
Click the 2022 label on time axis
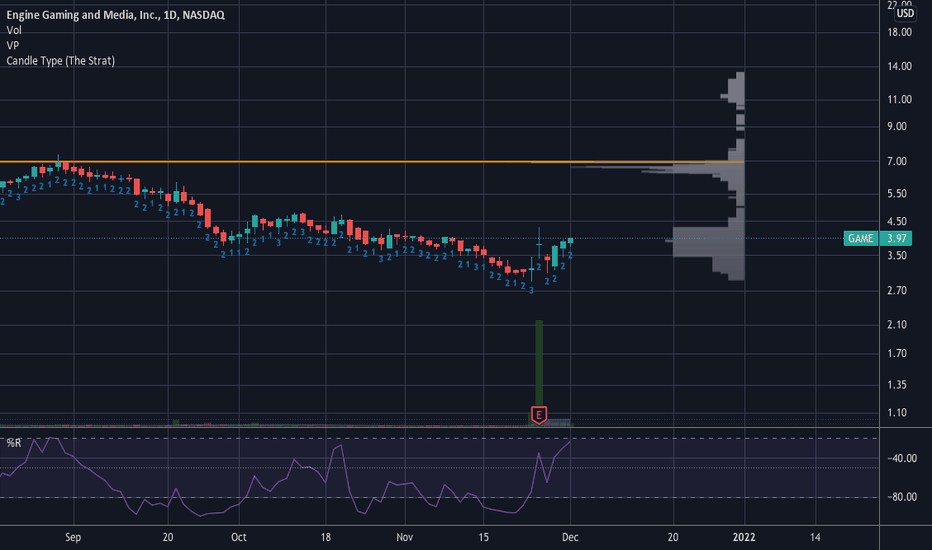744,537
